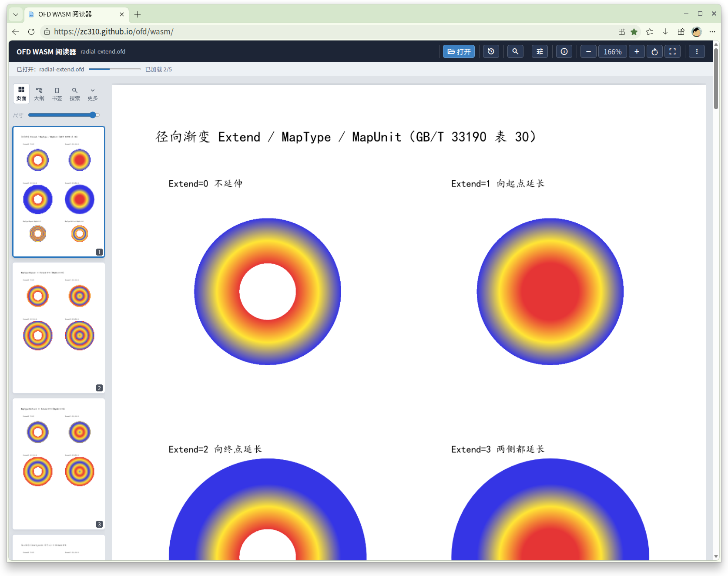Click the file loading progress bar
The height and width of the screenshot is (576, 728).
(x=114, y=69)
